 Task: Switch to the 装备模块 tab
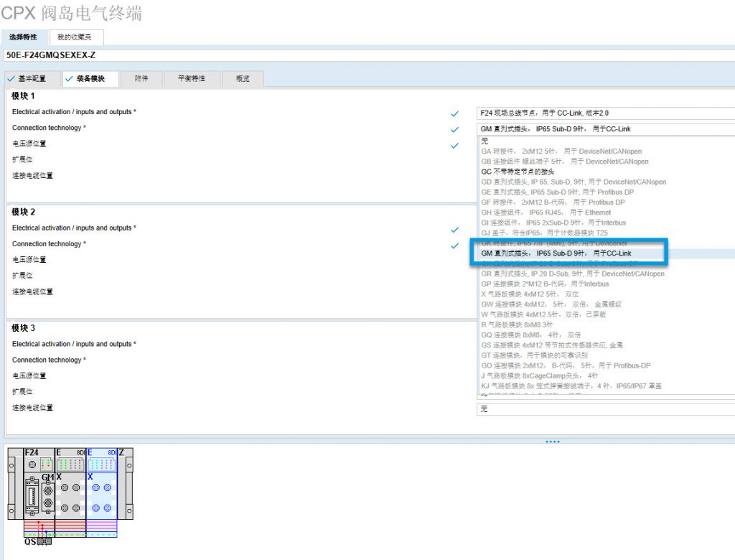click(90, 78)
